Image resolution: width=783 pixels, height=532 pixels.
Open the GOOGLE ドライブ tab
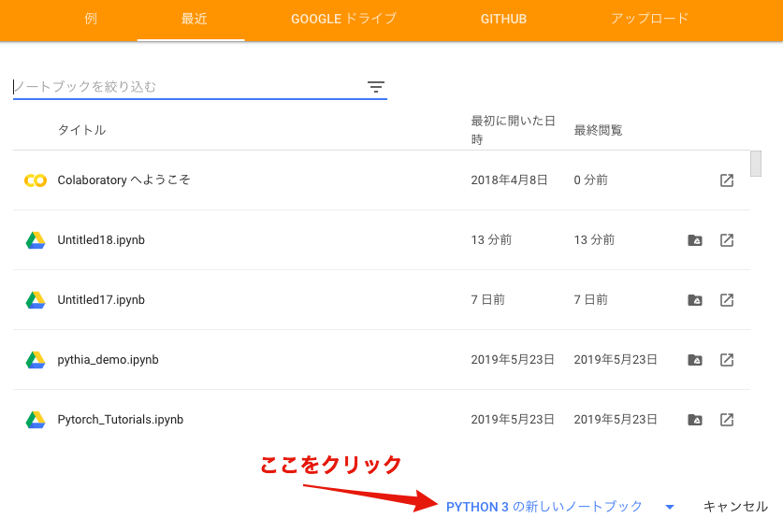click(x=343, y=19)
